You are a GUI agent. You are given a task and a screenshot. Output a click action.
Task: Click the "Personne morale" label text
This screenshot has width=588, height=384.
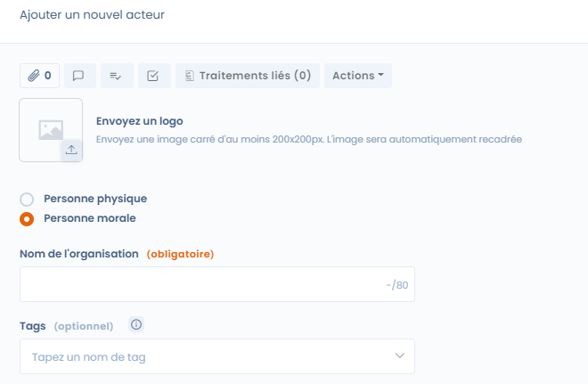pos(90,217)
